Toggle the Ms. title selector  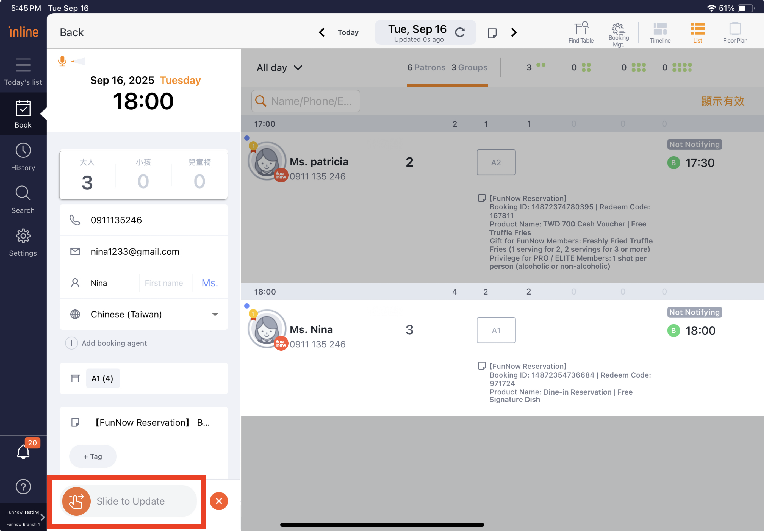coord(210,283)
